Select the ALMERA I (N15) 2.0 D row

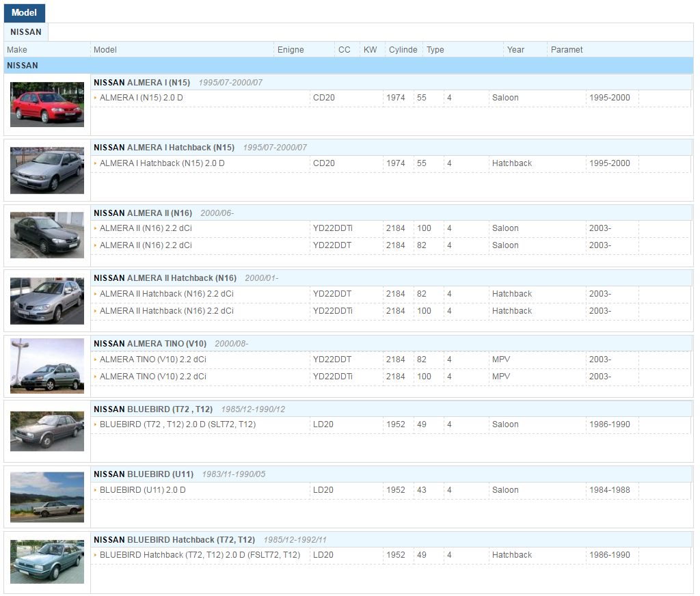click(x=392, y=98)
